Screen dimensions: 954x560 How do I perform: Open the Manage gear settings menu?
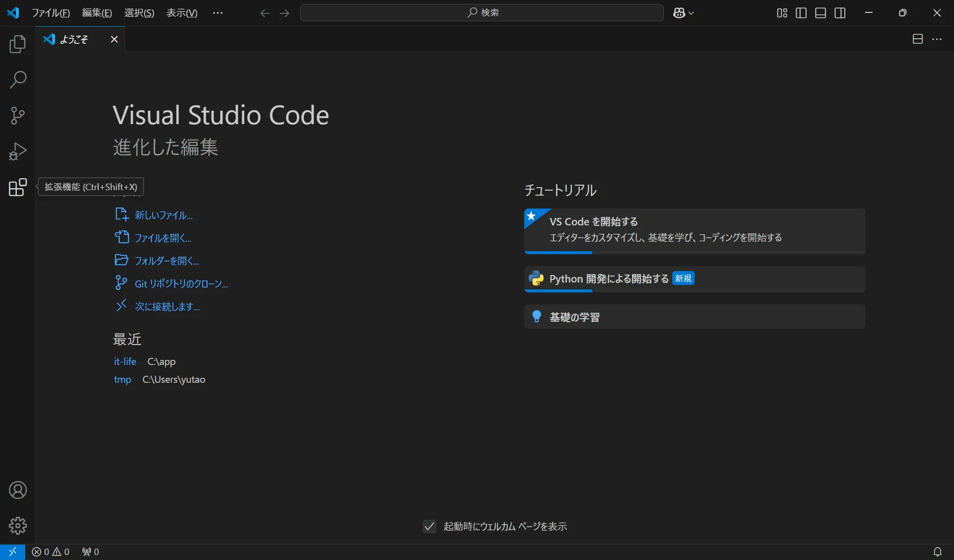point(18,526)
